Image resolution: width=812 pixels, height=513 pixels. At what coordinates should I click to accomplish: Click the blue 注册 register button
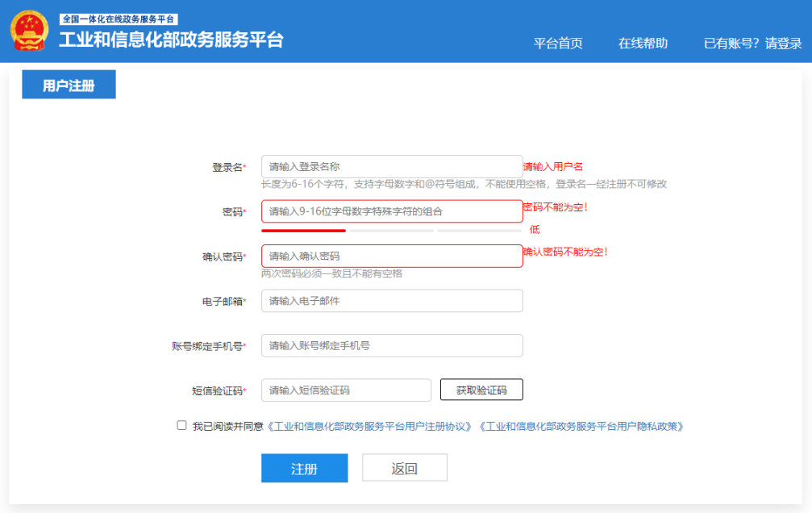click(304, 467)
